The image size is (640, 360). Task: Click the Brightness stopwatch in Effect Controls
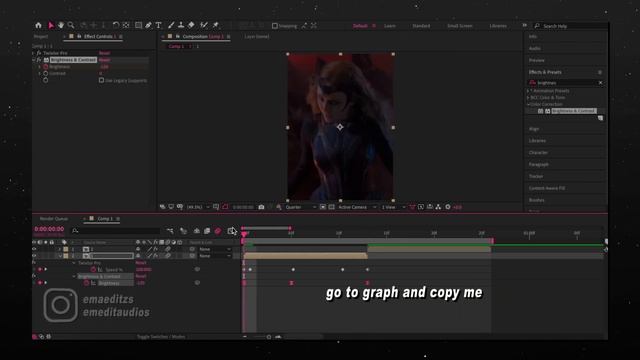point(46,67)
